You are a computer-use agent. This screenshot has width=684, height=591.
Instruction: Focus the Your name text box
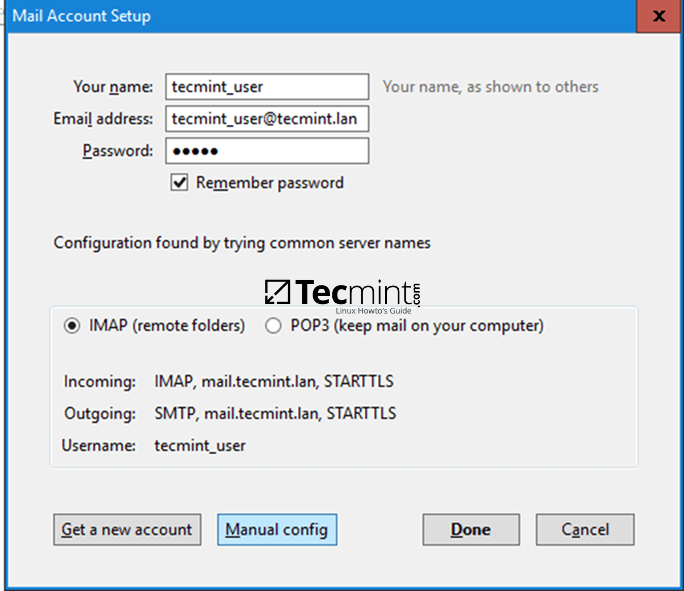point(266,87)
